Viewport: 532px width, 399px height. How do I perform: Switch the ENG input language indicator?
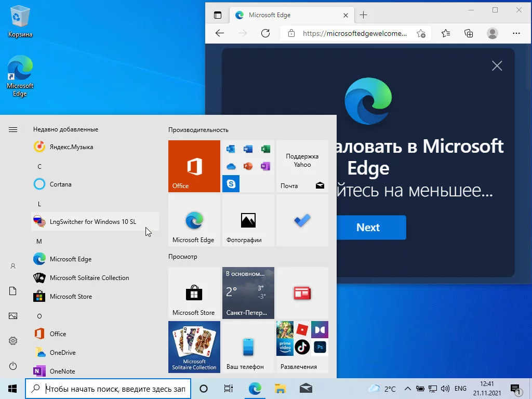[x=460, y=389]
